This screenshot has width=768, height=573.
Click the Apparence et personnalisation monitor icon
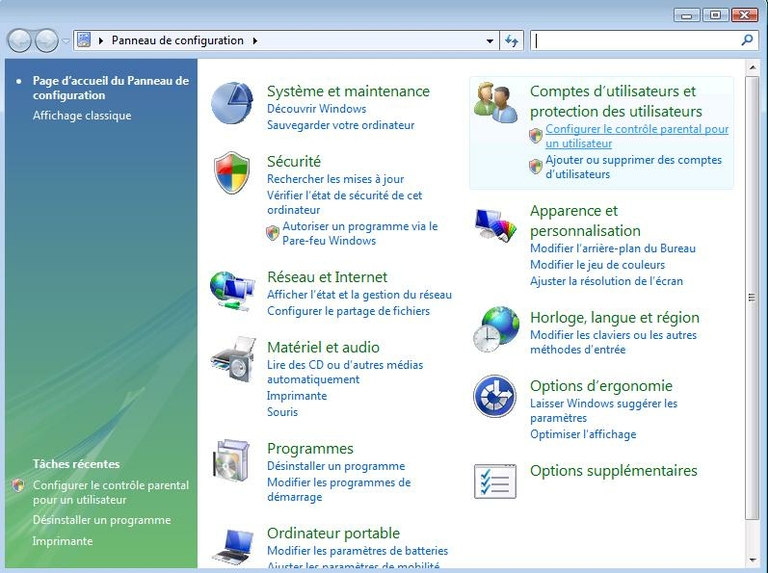pos(496,225)
